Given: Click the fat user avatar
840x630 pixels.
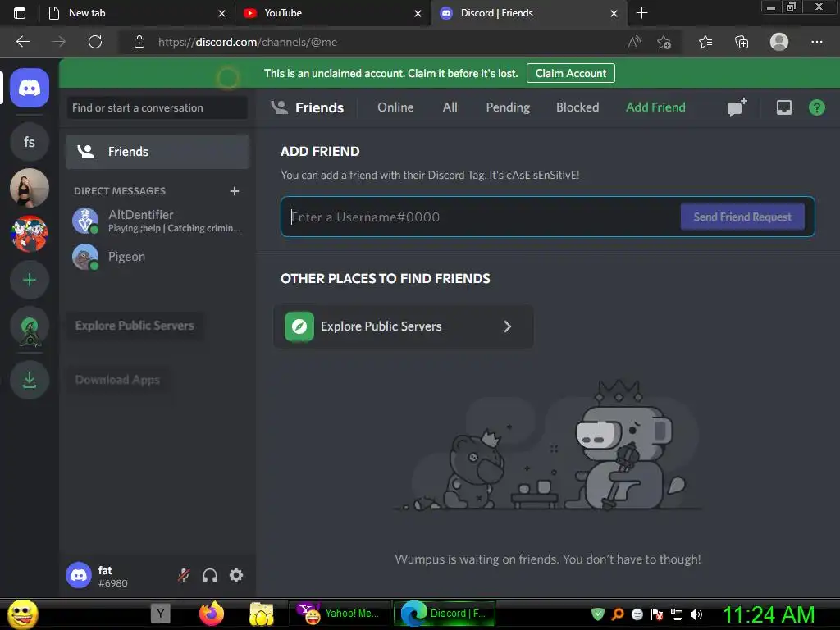Looking at the screenshot, I should coord(79,575).
